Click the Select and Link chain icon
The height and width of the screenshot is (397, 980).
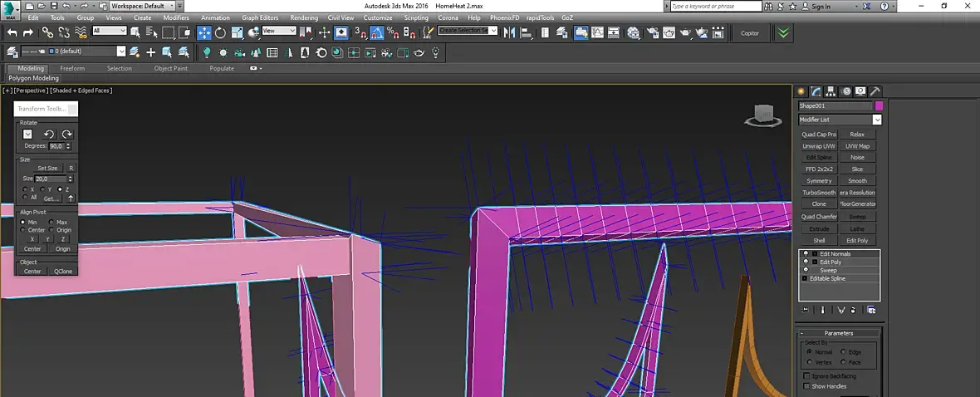(47, 33)
